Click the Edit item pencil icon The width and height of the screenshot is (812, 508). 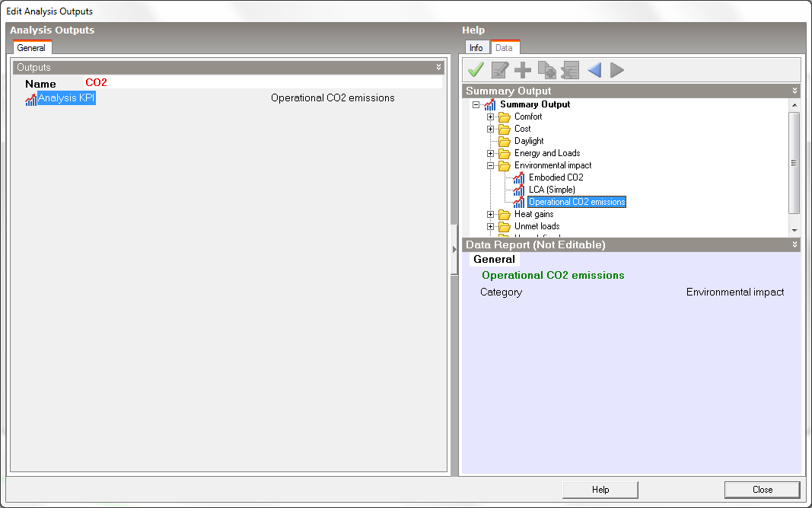coord(499,70)
